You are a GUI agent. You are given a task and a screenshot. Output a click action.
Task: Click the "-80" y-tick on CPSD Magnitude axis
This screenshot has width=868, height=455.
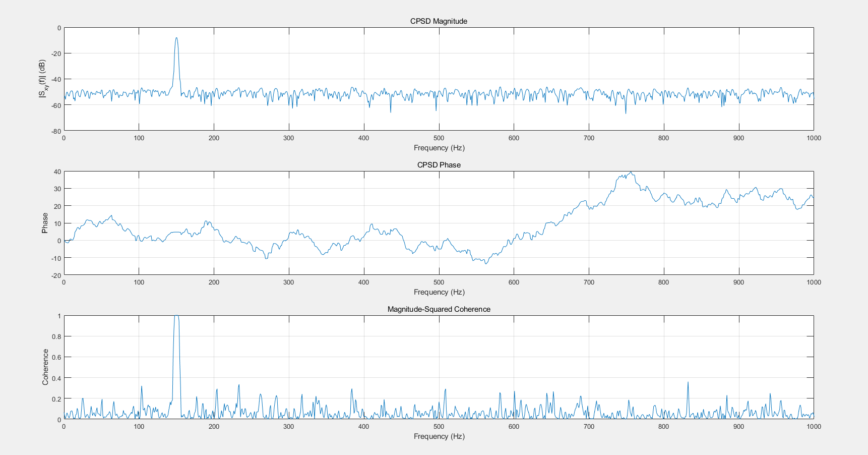point(55,131)
